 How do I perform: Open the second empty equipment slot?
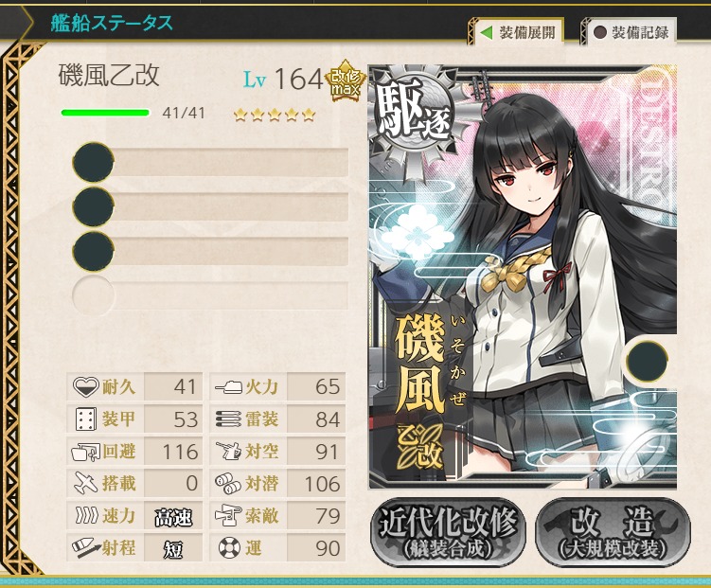click(x=210, y=206)
